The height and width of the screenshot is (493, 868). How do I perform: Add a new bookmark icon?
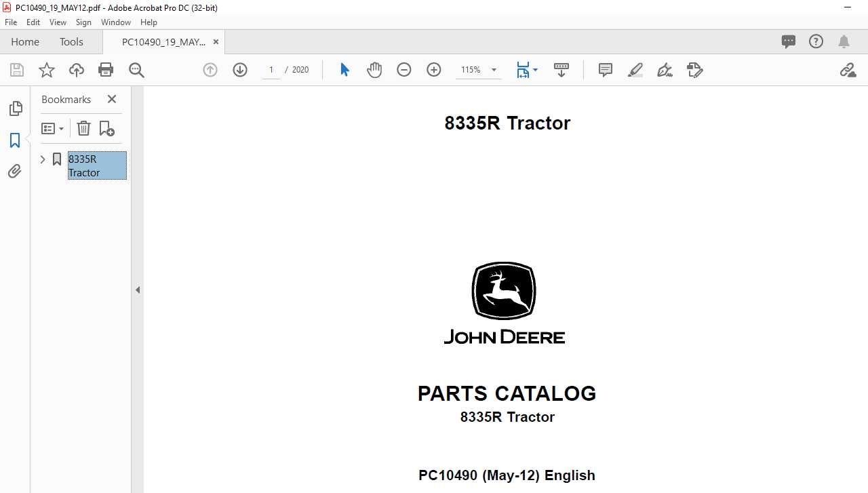[106, 128]
